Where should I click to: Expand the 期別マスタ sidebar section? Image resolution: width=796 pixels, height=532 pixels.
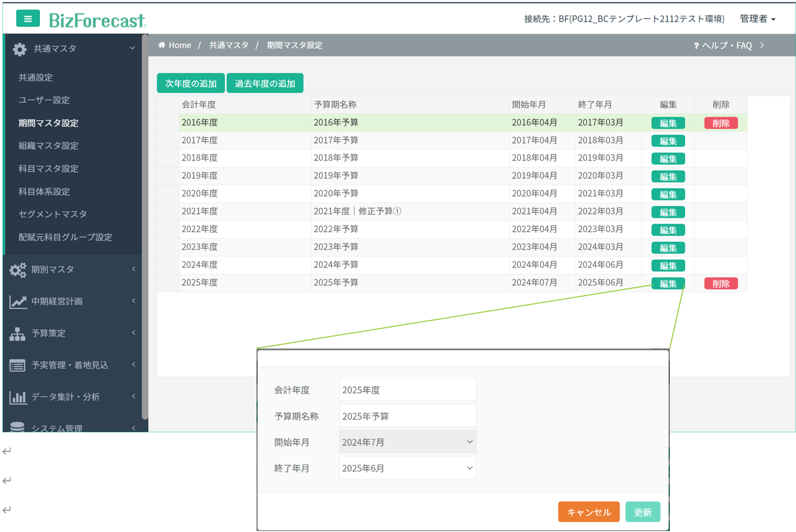coord(72,270)
